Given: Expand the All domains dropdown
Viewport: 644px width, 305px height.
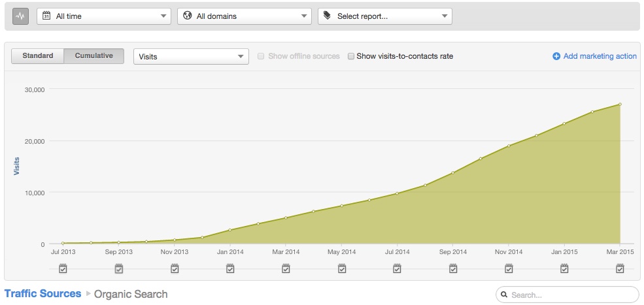Looking at the screenshot, I should 245,16.
